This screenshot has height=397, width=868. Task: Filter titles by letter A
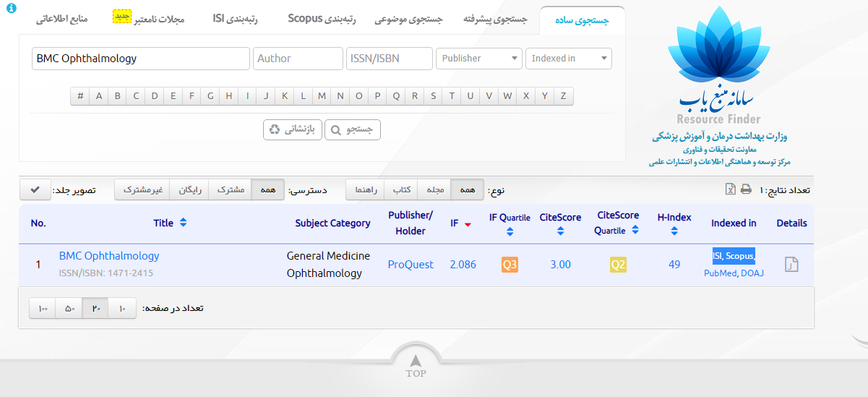pos(98,96)
